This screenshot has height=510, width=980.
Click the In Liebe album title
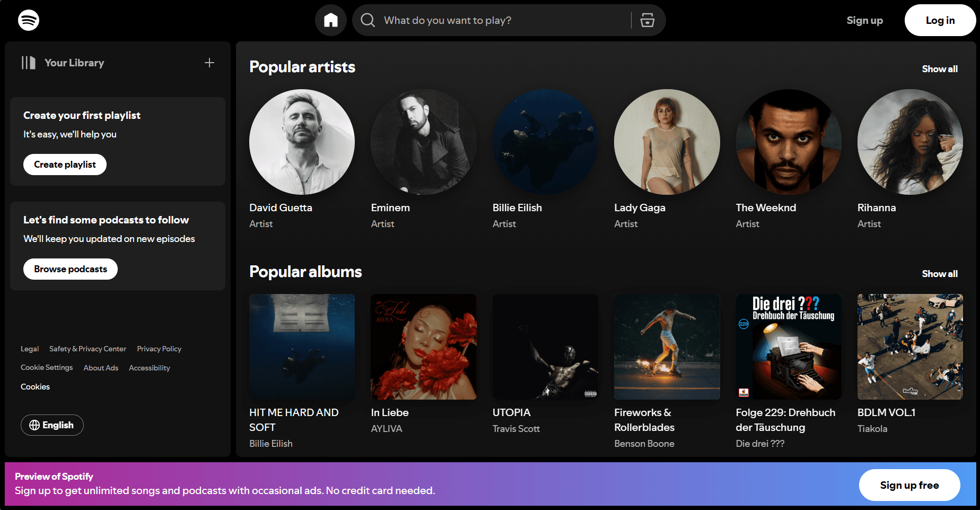pyautogui.click(x=390, y=412)
